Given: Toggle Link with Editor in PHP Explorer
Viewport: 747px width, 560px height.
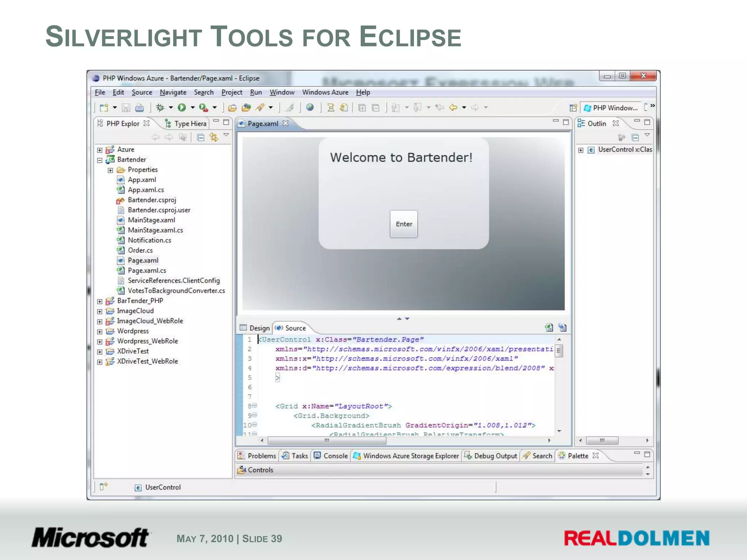Looking at the screenshot, I should coord(214,137).
